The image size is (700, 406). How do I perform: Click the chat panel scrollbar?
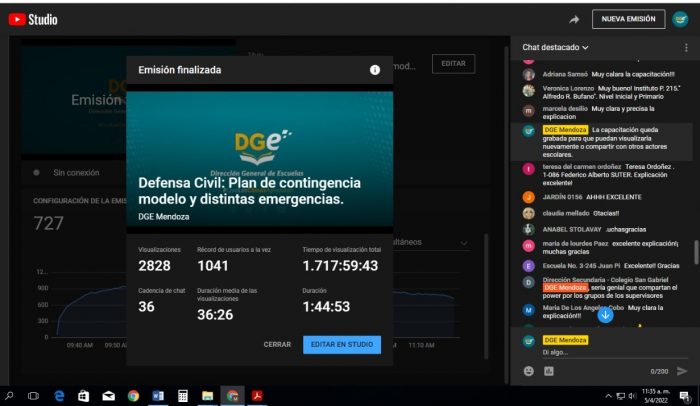tap(696, 252)
